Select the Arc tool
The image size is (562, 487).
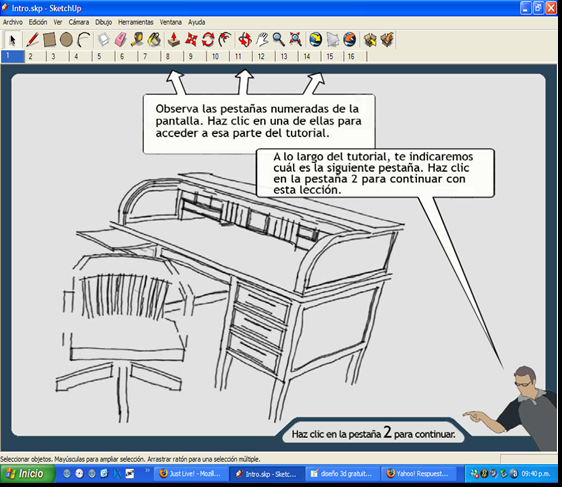(84, 39)
